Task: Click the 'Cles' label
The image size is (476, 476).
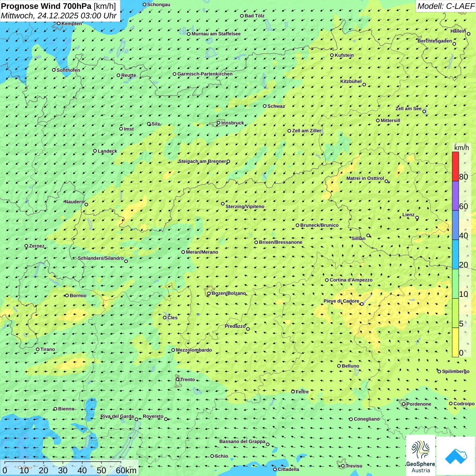Action: click(172, 318)
